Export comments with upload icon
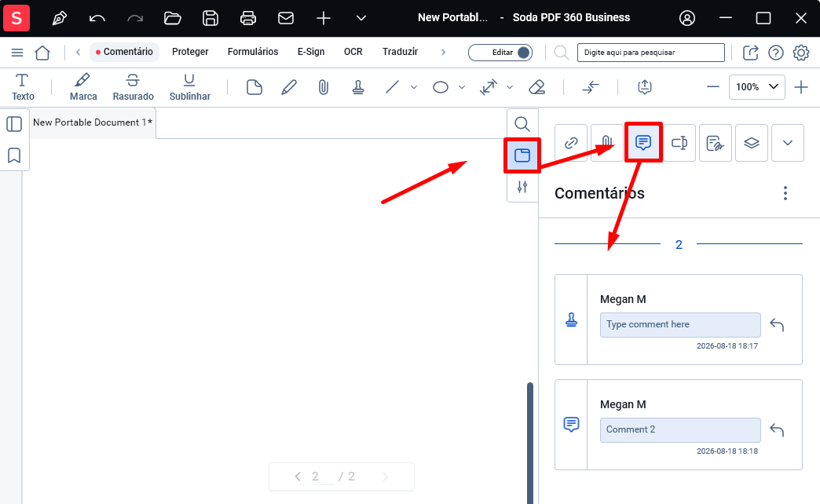Screen dimensions: 820x504 [x=644, y=87]
